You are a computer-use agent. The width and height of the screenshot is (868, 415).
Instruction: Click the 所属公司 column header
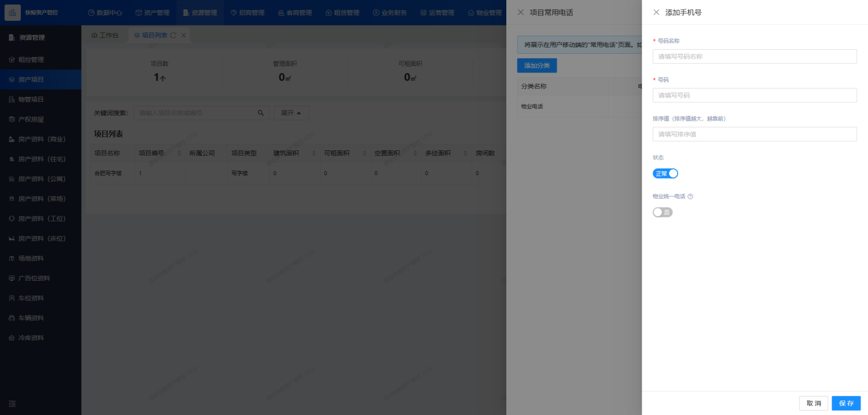[202, 153]
